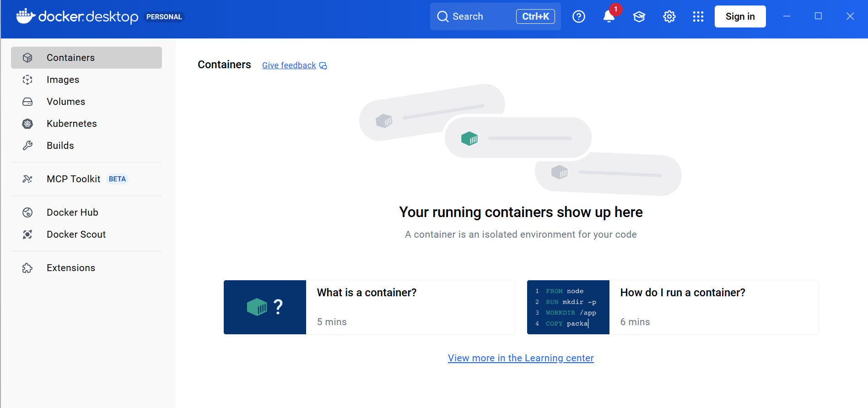Screen dimensions: 868x408
Task: Open Extensions section
Action: point(86,268)
